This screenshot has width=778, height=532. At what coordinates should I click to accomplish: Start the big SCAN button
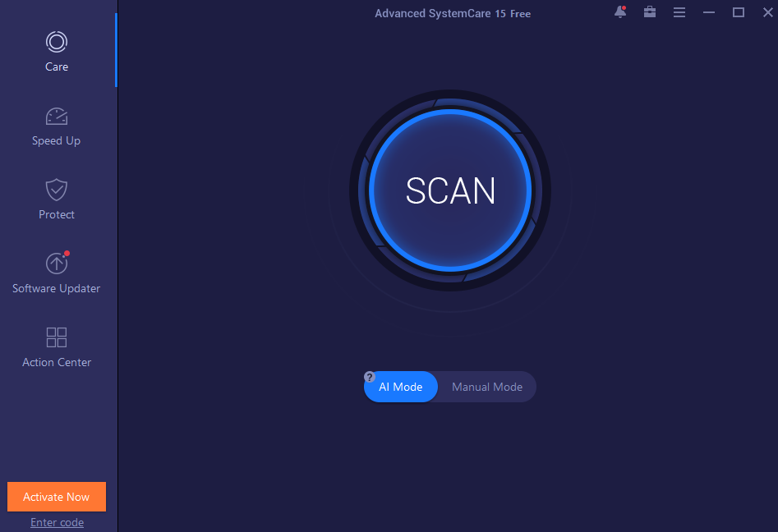pyautogui.click(x=450, y=190)
